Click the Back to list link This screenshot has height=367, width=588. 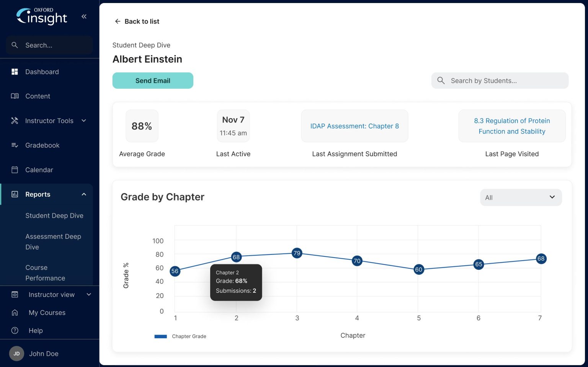[x=137, y=21]
